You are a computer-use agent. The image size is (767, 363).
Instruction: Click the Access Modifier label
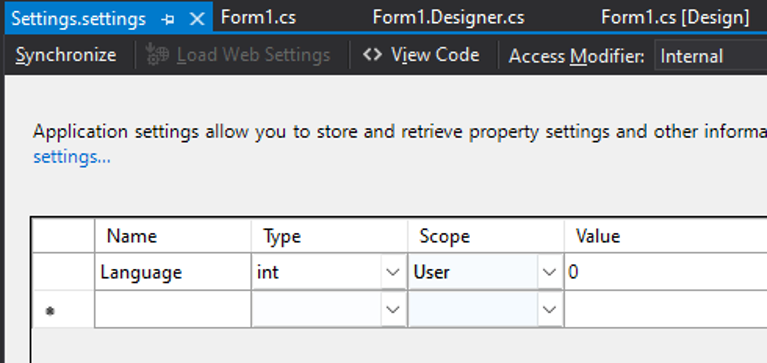pos(577,56)
